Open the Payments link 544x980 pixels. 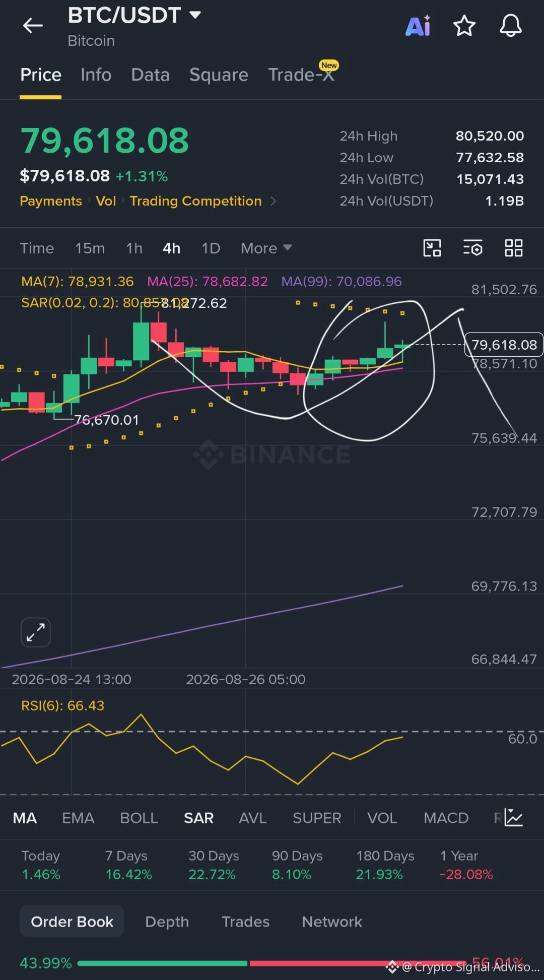point(51,201)
